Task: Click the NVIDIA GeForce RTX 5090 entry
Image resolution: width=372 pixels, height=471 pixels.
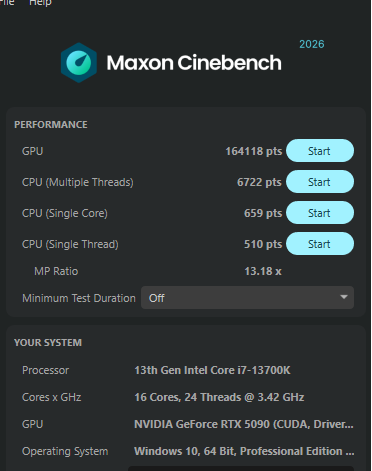Action: pyautogui.click(x=244, y=424)
